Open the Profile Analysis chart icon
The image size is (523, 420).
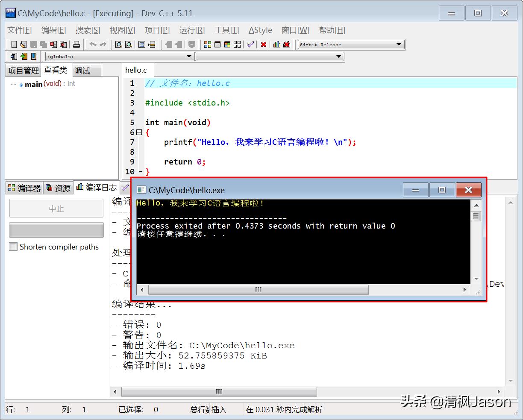coord(276,44)
